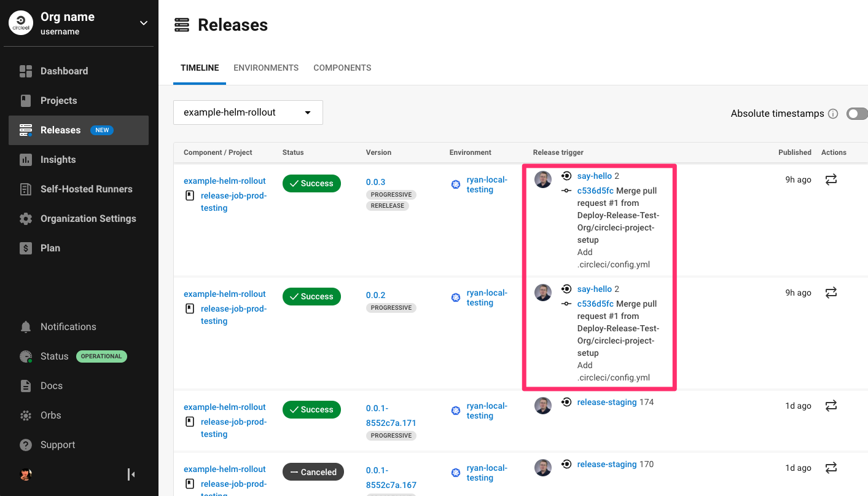Click the rerelease action icon for 0.0.1-8552c7a.171

pos(831,406)
